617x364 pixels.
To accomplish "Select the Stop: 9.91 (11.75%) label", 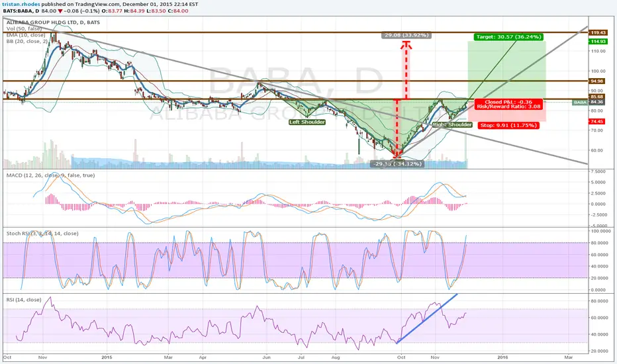I will (x=508, y=126).
